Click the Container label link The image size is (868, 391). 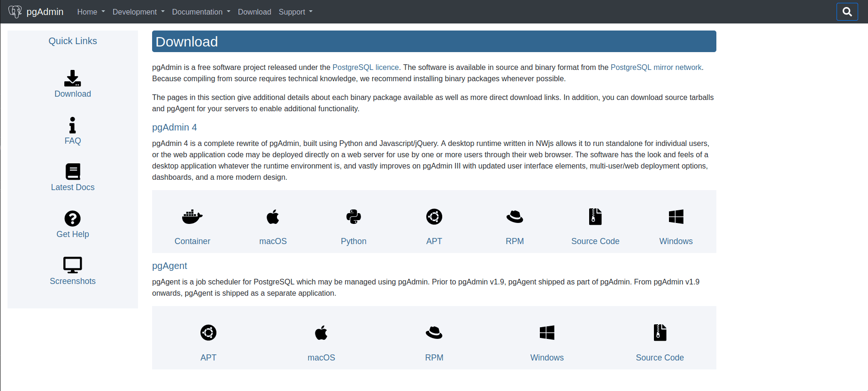click(x=192, y=241)
